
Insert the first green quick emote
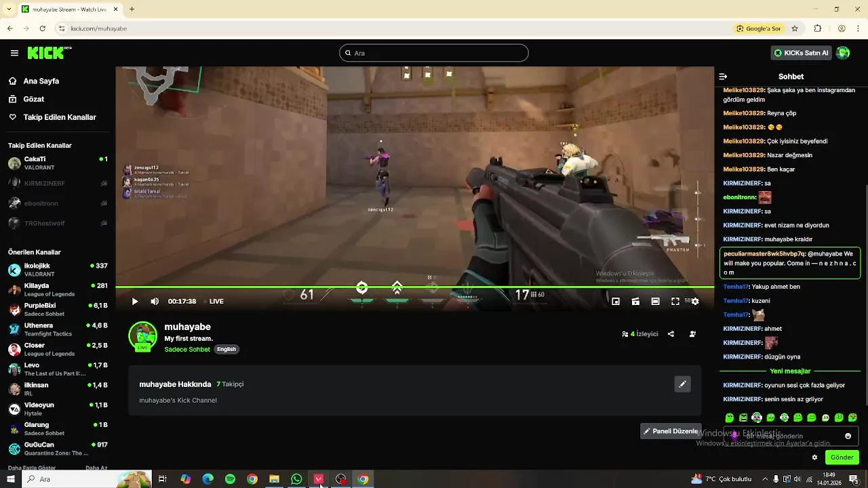coord(730,418)
